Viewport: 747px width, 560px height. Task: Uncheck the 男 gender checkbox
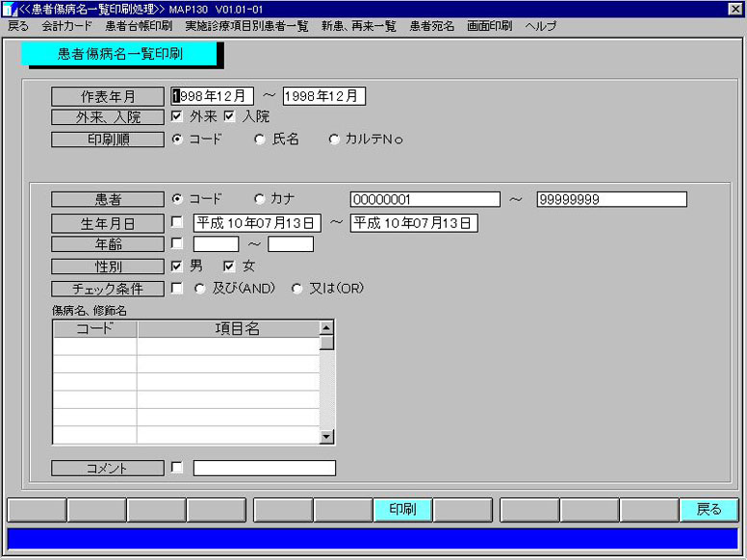tap(177, 266)
